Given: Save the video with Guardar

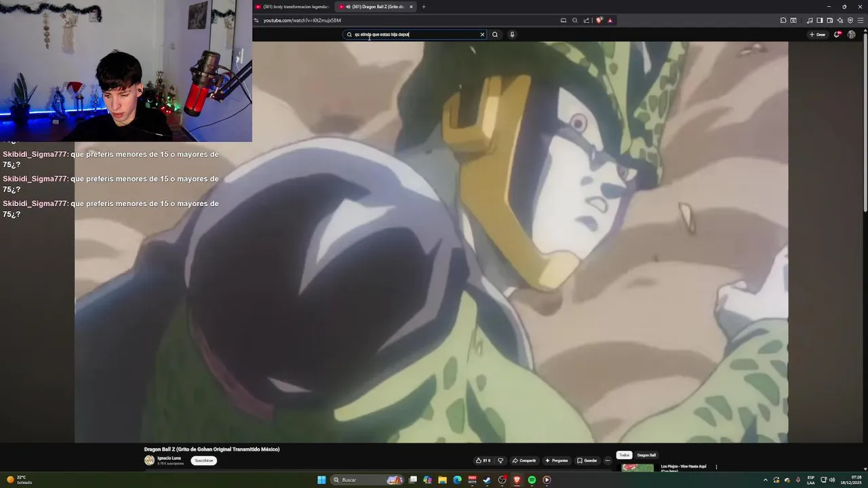Looking at the screenshot, I should click(587, 460).
